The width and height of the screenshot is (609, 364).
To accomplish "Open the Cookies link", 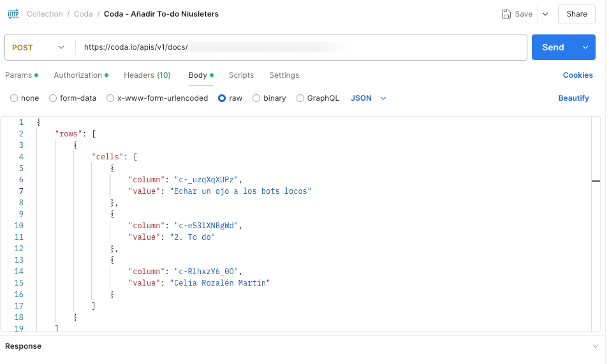I will point(578,75).
